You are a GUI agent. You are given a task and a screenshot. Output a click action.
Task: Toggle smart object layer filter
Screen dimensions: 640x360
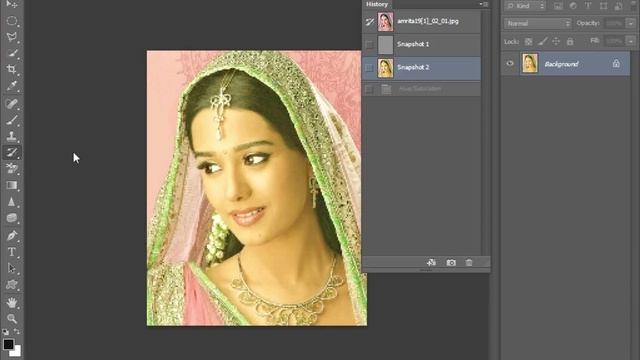click(x=619, y=6)
